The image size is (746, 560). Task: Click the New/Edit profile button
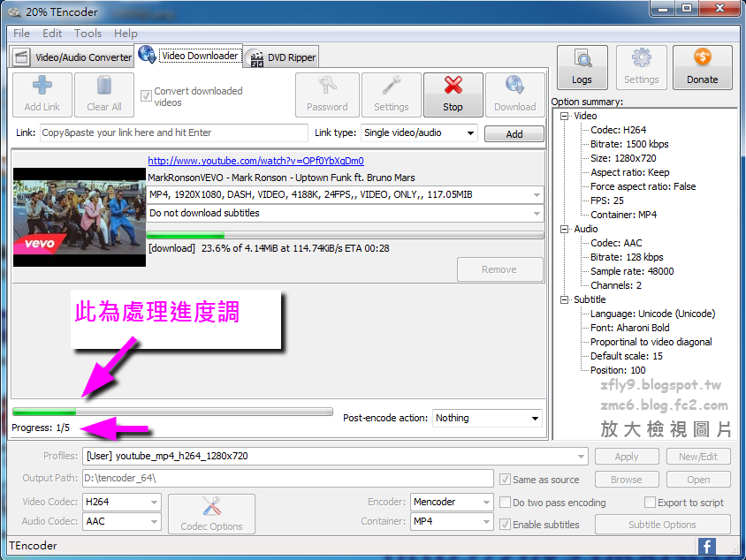[x=698, y=457]
